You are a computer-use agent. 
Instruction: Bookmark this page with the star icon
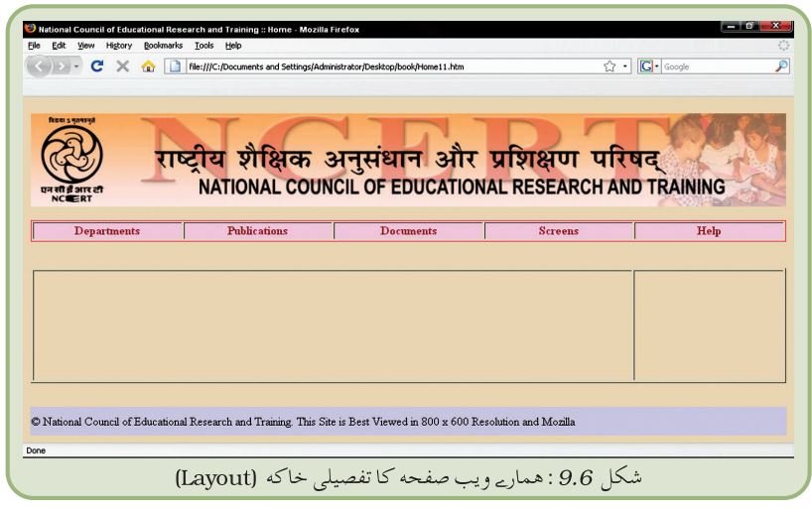(x=609, y=66)
